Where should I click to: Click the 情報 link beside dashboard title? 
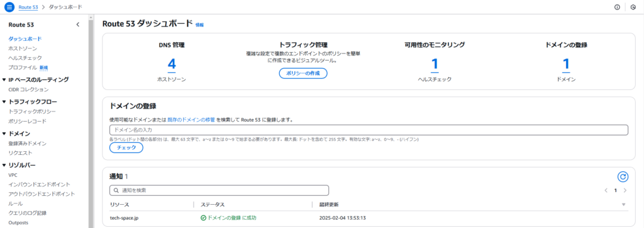point(199,25)
